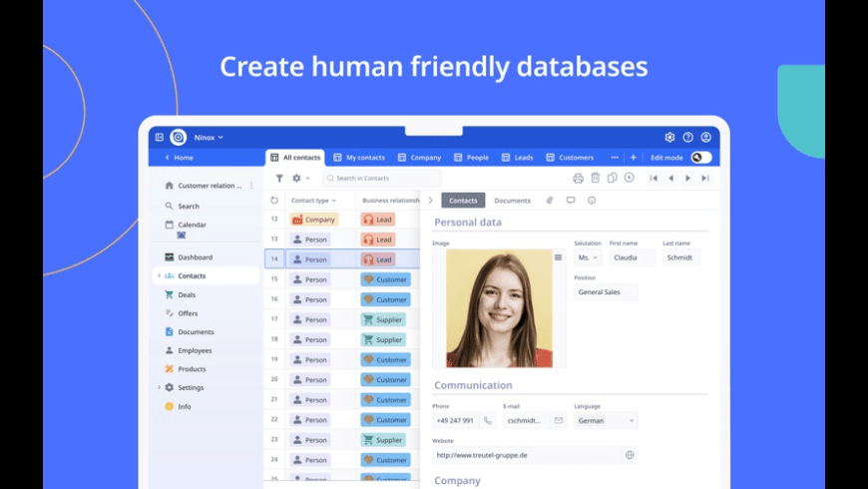Image resolution: width=868 pixels, height=489 pixels.
Task: Click the send e-mail envelope icon
Action: click(559, 421)
